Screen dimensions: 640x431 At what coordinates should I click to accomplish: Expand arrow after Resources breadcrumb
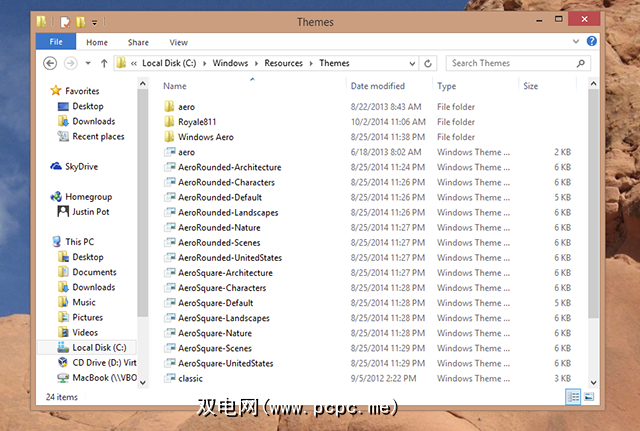(311, 64)
